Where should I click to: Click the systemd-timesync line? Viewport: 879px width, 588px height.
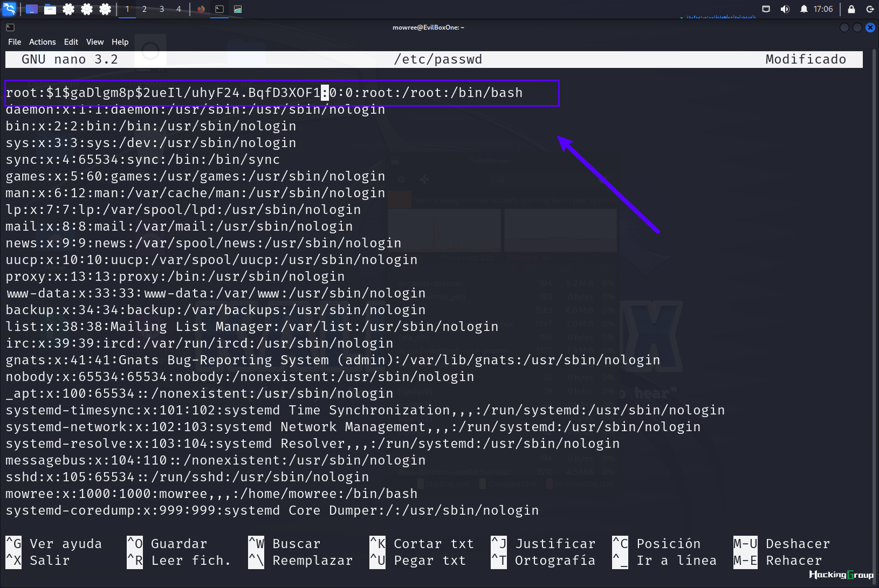(x=365, y=410)
